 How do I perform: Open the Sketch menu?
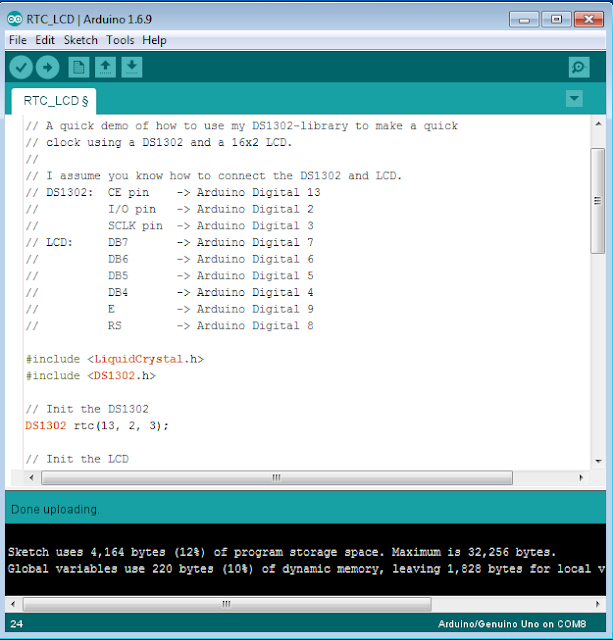(x=80, y=40)
